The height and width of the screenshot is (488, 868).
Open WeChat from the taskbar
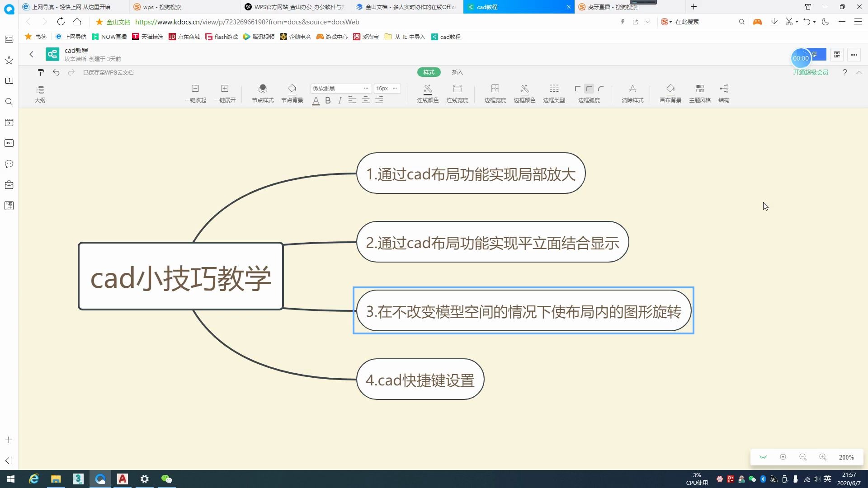pos(167,479)
